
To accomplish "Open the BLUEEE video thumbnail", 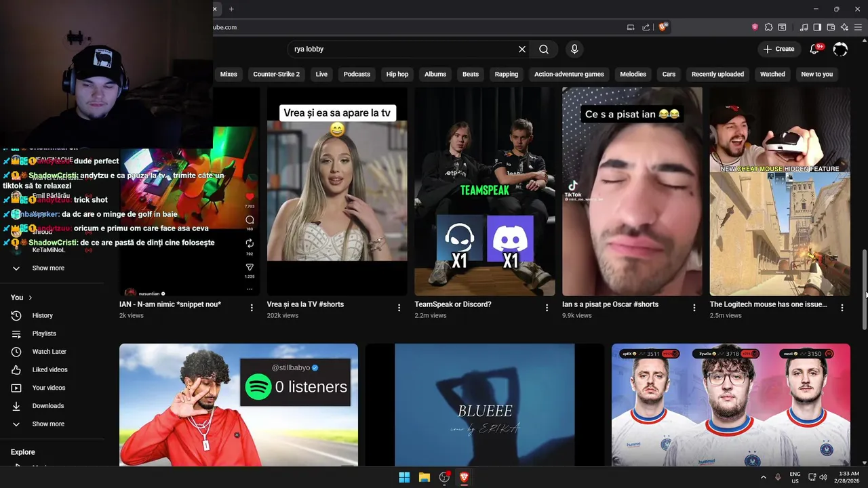I will (x=485, y=405).
